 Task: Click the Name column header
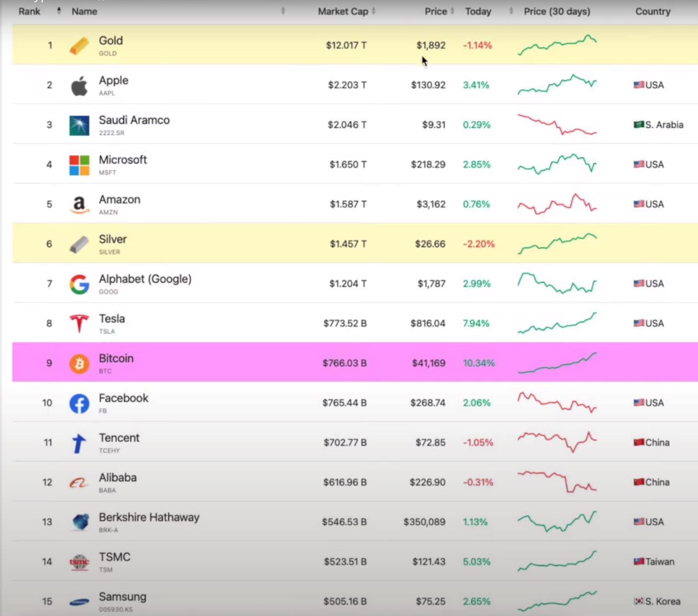[84, 11]
